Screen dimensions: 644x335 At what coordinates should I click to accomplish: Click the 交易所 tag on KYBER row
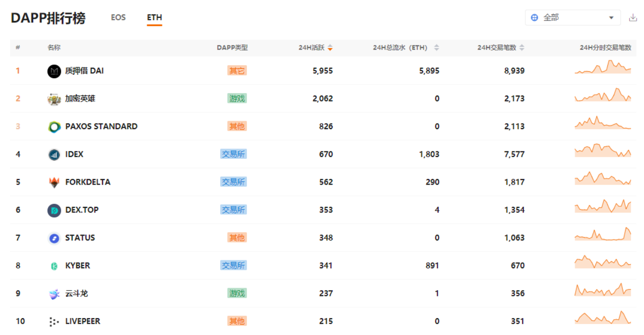(233, 265)
